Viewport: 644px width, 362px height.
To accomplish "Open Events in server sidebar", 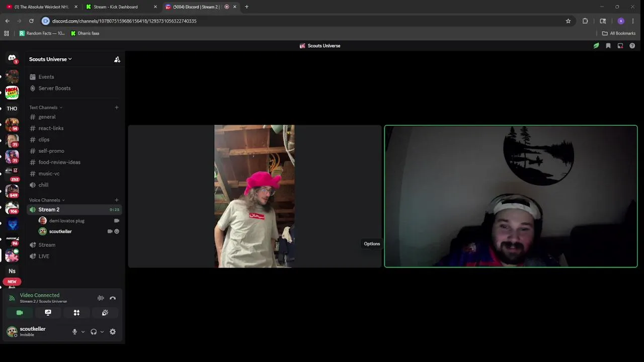I will tap(75, 77).
